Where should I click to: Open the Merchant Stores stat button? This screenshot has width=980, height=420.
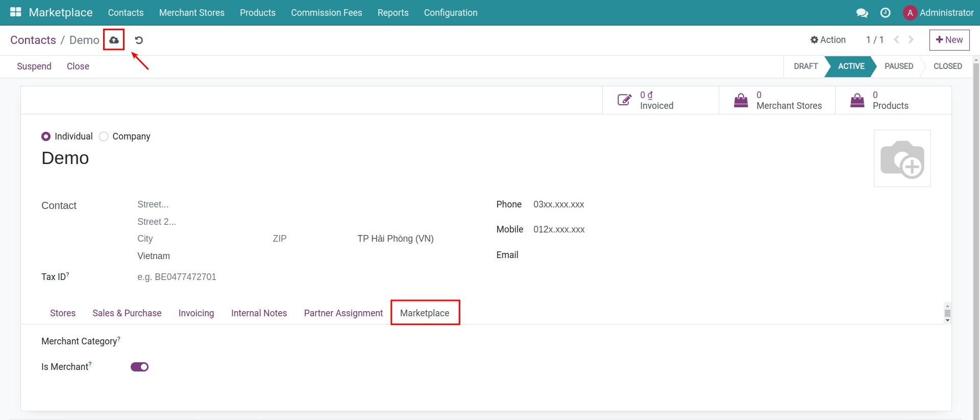[x=777, y=100]
